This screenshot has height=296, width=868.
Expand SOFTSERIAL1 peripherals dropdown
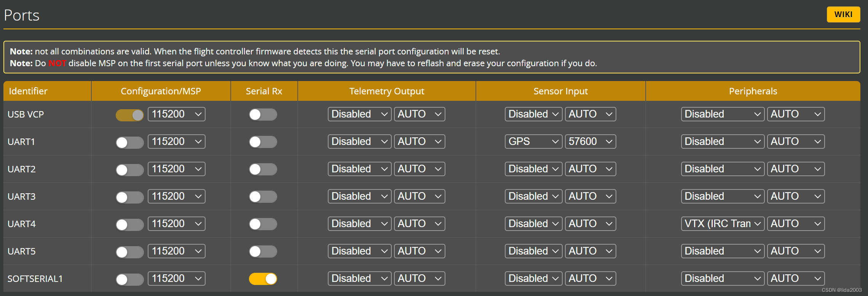click(722, 278)
